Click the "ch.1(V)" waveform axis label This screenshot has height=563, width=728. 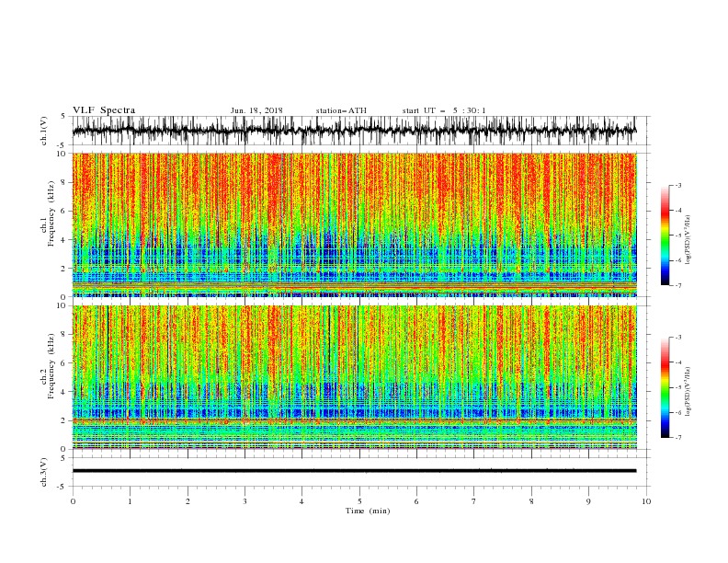(44, 131)
